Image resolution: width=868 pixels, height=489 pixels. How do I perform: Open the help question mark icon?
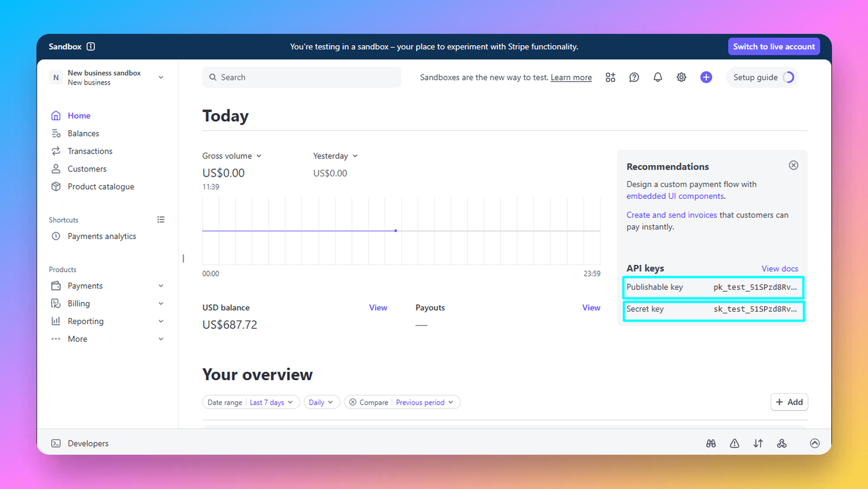point(634,77)
